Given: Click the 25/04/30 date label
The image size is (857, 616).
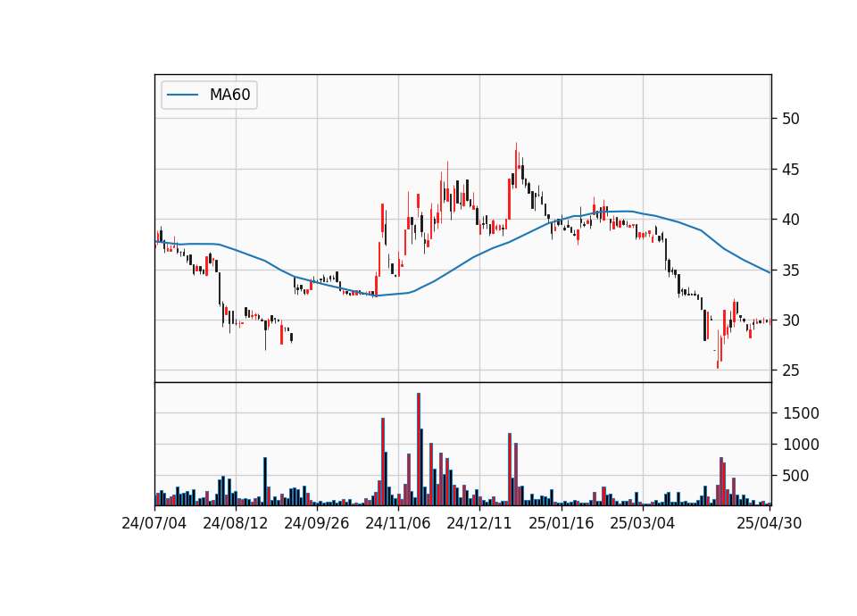Looking at the screenshot, I should click(770, 523).
